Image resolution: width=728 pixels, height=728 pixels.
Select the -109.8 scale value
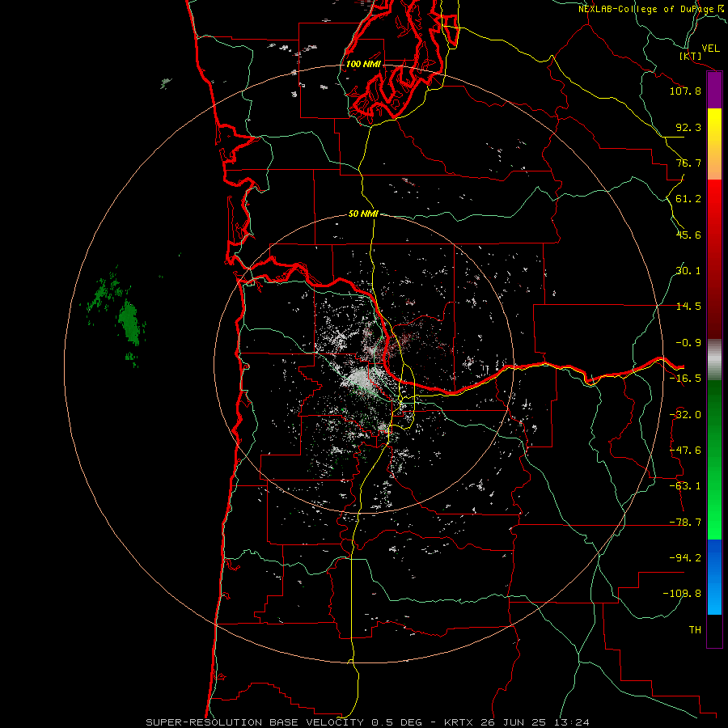click(x=682, y=594)
